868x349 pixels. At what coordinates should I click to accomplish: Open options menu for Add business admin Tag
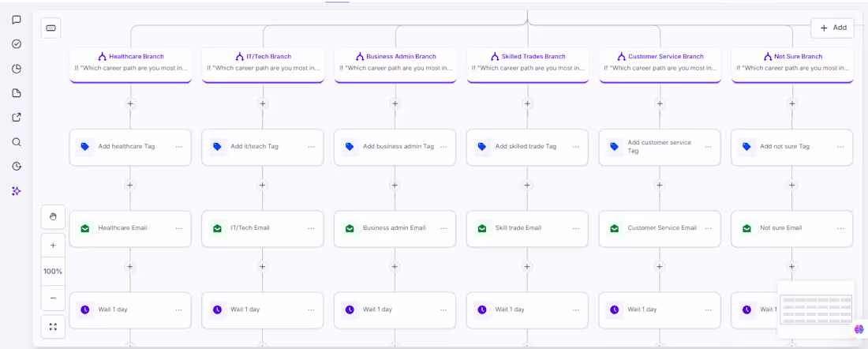point(443,147)
